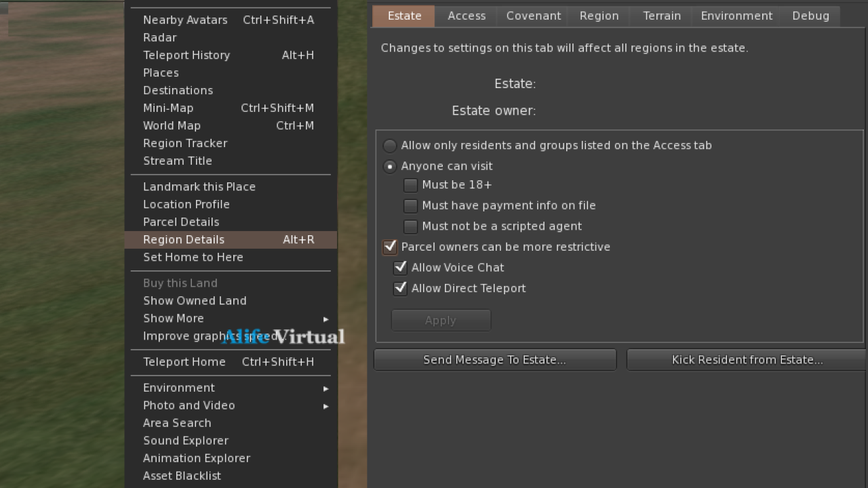
Task: Choose the highlighted Region Details entry
Action: pyautogui.click(x=231, y=240)
